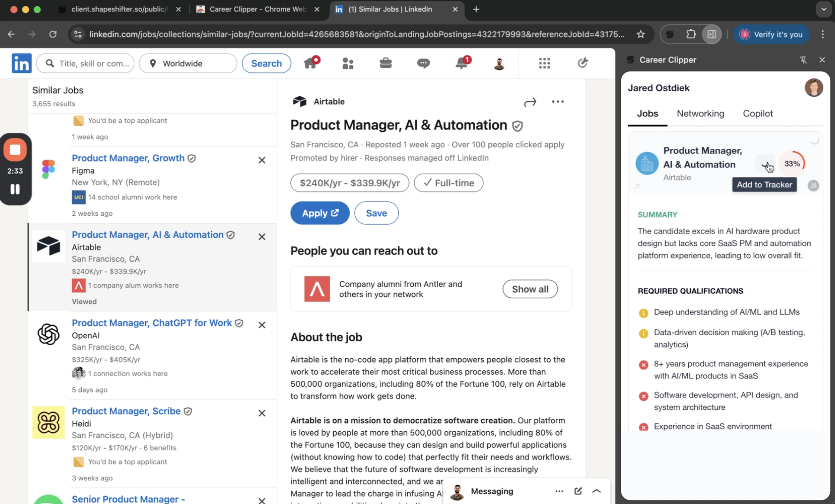Open the Copilot tab
The width and height of the screenshot is (835, 504).
(x=757, y=114)
